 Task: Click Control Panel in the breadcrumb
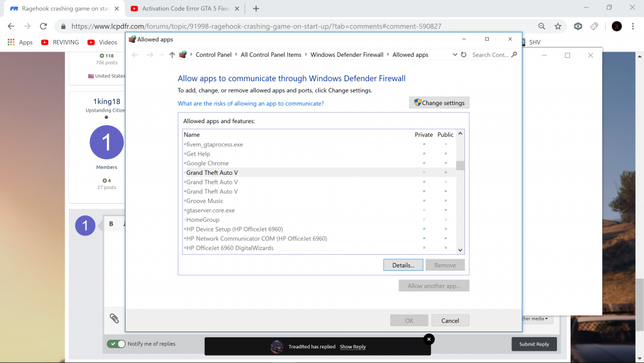pyautogui.click(x=214, y=55)
